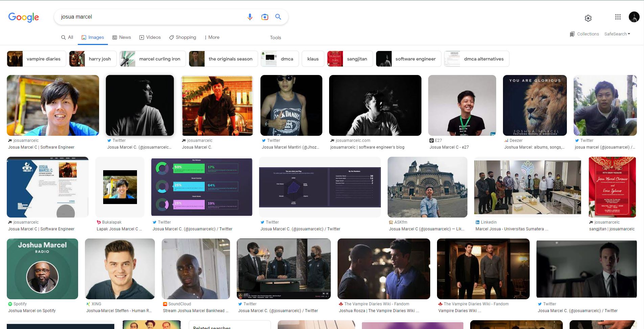Open the SafeSearch dropdown
The height and width of the screenshot is (329, 644).
(x=617, y=34)
